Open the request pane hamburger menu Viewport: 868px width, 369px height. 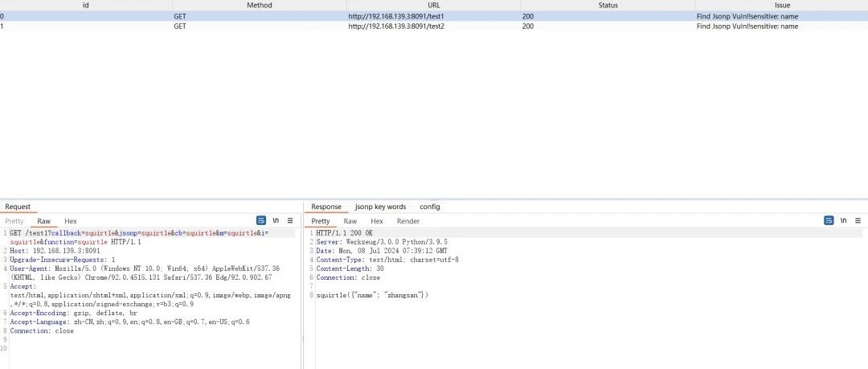[x=290, y=220]
